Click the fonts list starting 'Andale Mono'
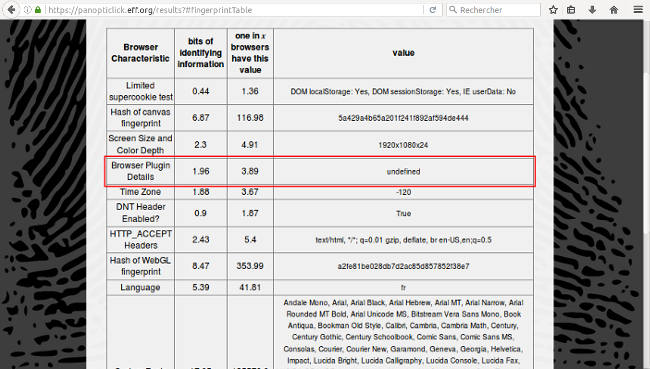 pyautogui.click(x=403, y=332)
